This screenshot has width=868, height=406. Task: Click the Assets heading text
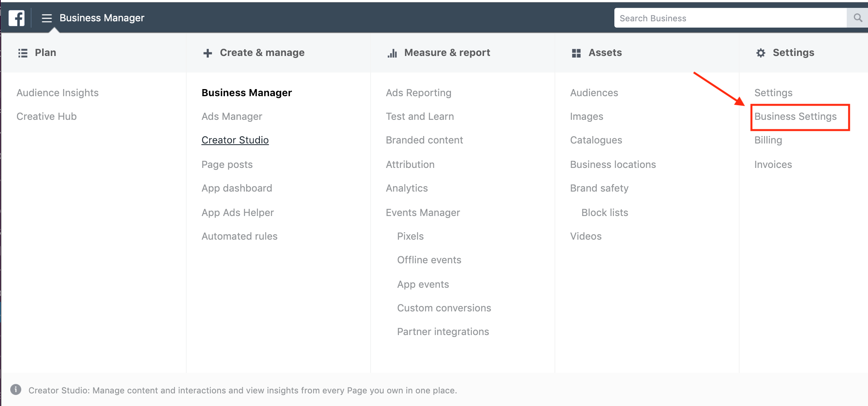pos(605,52)
